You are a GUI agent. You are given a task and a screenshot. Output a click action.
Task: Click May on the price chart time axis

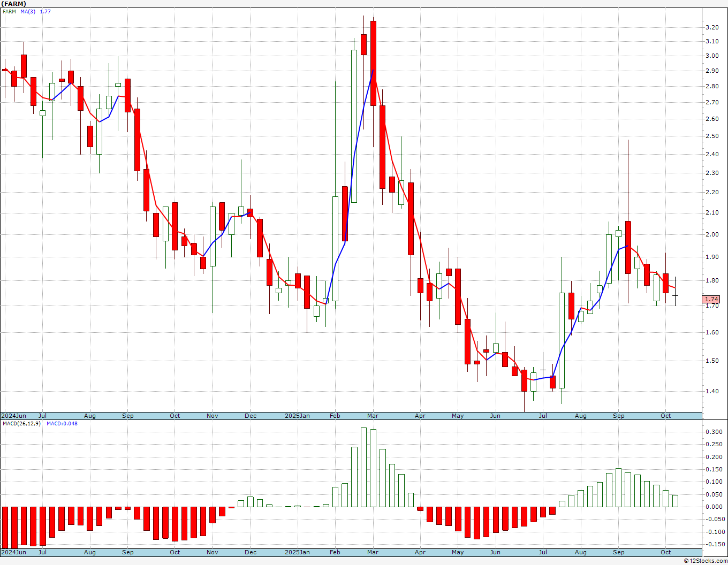click(x=458, y=416)
